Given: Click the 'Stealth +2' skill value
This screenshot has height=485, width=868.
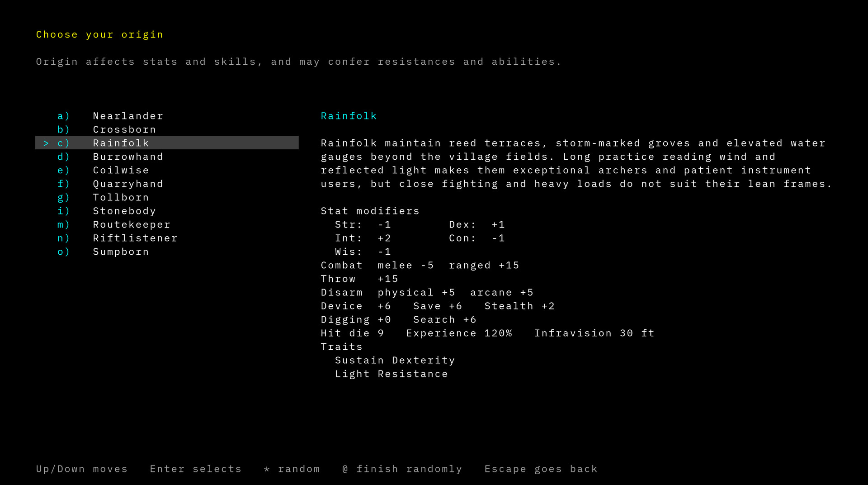Looking at the screenshot, I should [519, 306].
